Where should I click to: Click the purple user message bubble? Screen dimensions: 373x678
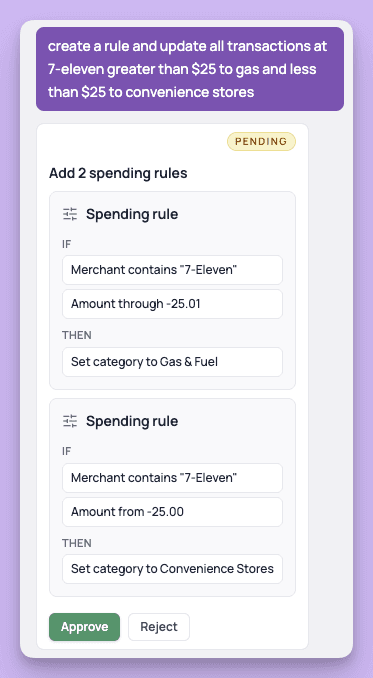(x=190, y=69)
